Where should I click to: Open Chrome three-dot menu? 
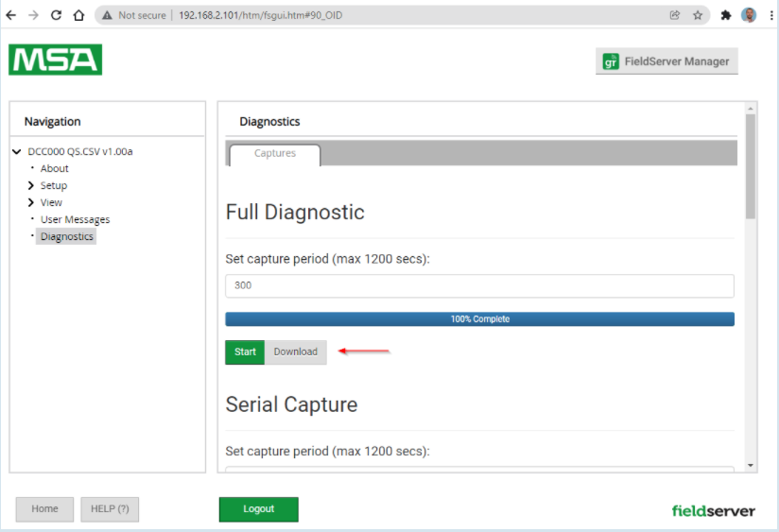pos(771,15)
